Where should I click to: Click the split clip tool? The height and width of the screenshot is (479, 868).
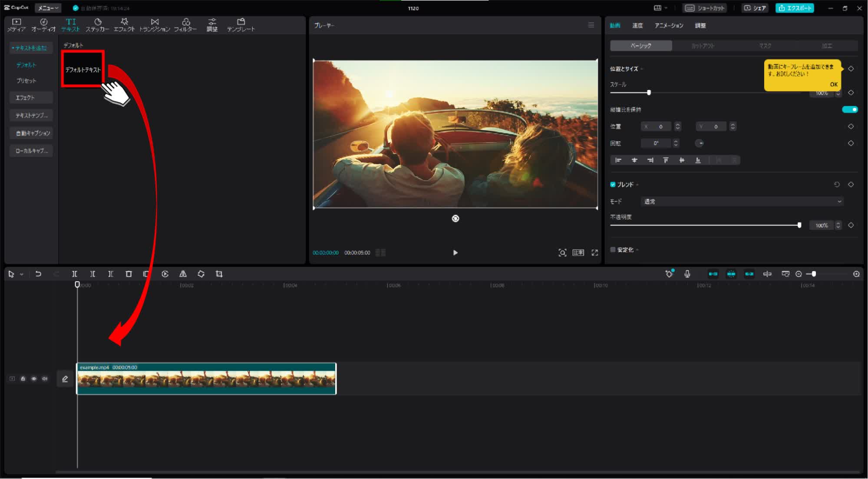pyautogui.click(x=74, y=274)
